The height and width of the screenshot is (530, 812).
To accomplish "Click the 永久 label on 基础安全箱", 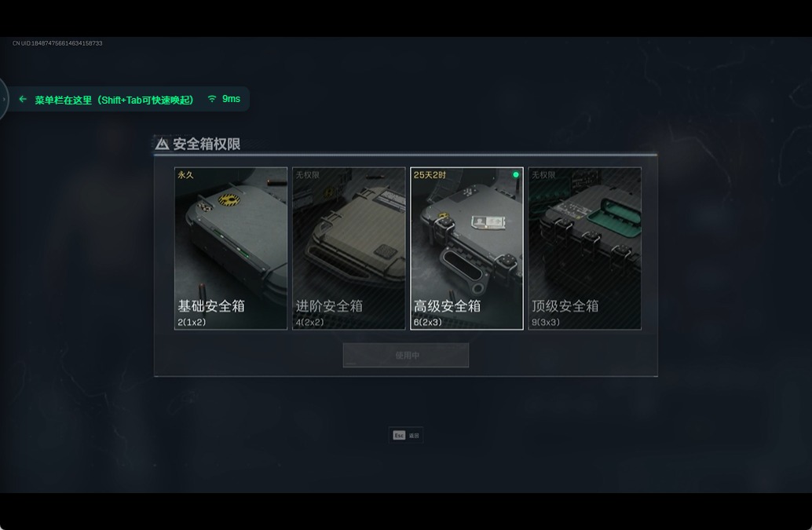I will click(185, 175).
